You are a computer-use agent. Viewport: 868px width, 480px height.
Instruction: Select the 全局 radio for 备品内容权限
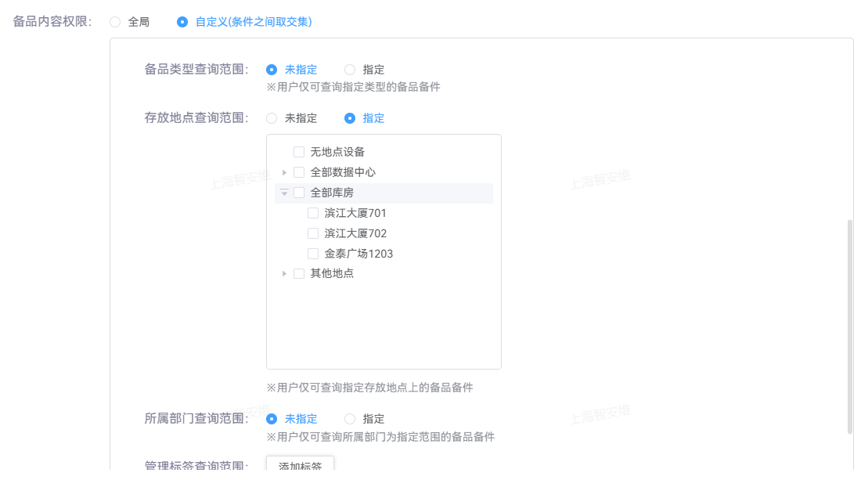tap(115, 22)
